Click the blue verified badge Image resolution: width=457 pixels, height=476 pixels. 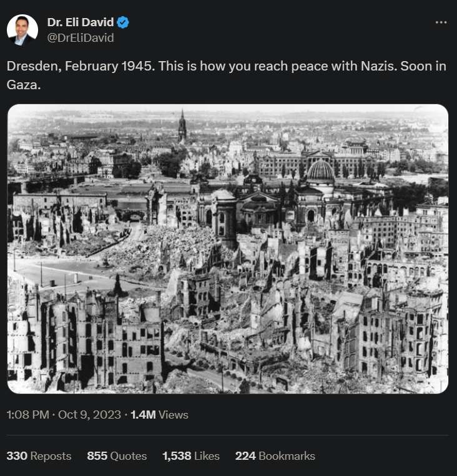pos(124,23)
